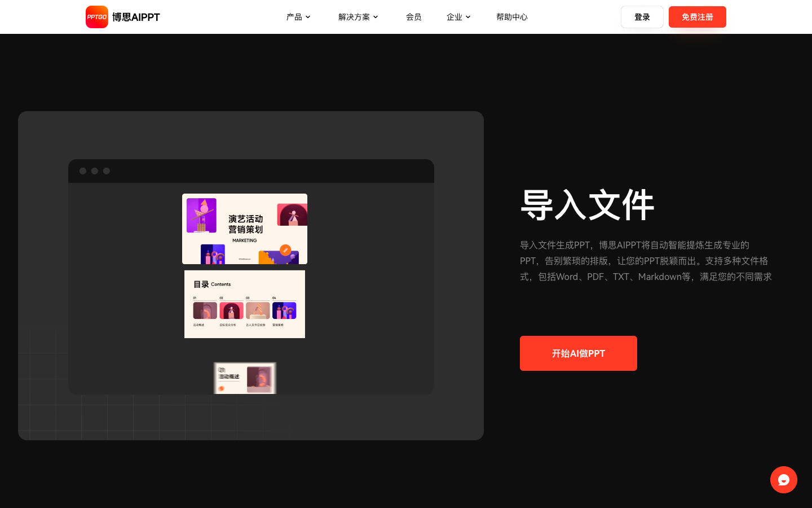The height and width of the screenshot is (508, 812).
Task: Click the file format description paragraph
Action: coord(646,261)
